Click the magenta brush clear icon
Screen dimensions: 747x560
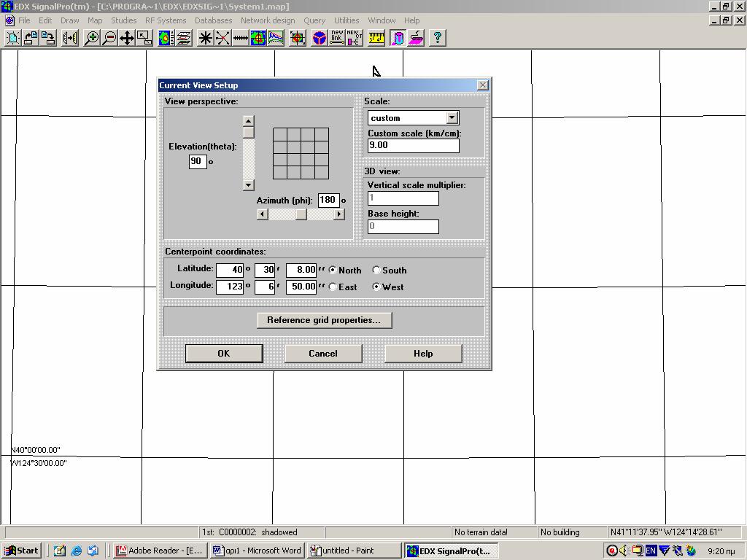(416, 38)
